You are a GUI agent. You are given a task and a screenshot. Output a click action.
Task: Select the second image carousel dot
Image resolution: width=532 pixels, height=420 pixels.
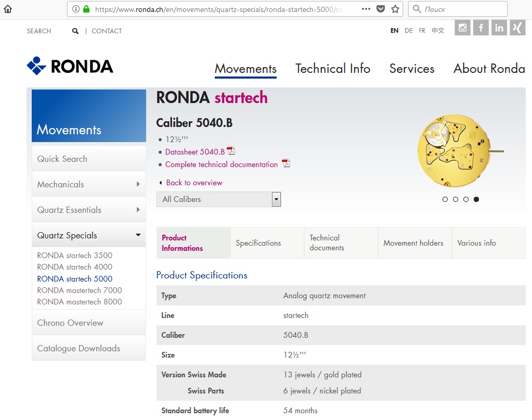[x=456, y=199]
